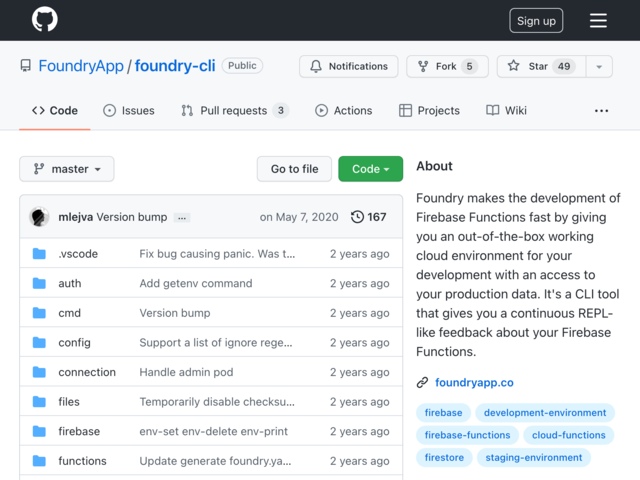View the pull requests count 3 badge
The width and height of the screenshot is (640, 480).
click(x=280, y=111)
